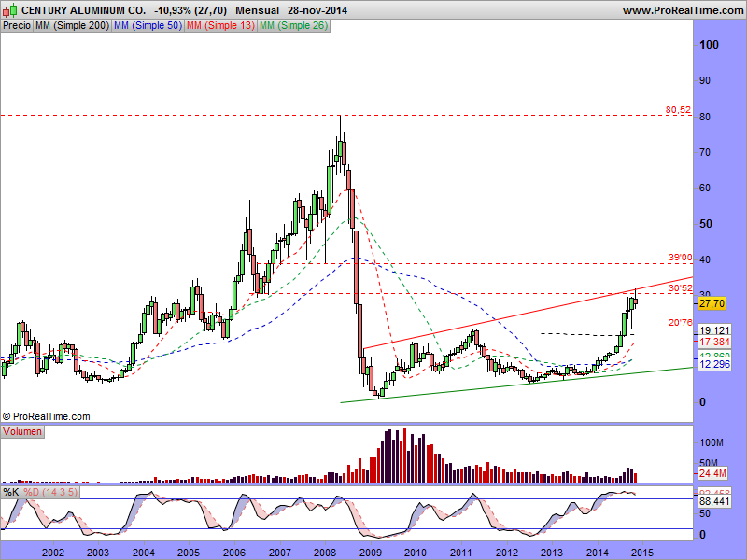Click the candlestick icon beside Century Aluminum title
Image resolution: width=747 pixels, height=560 pixels.
coord(10,10)
